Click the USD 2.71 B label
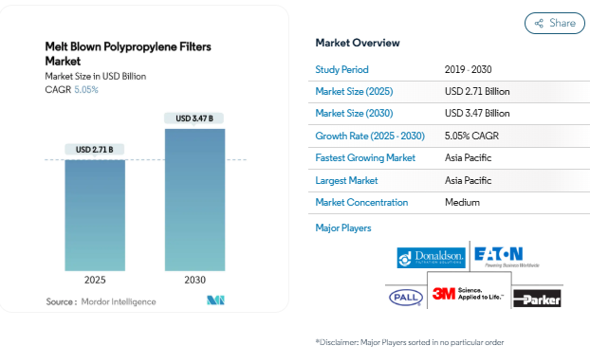The height and width of the screenshot is (364, 590). coord(95,150)
